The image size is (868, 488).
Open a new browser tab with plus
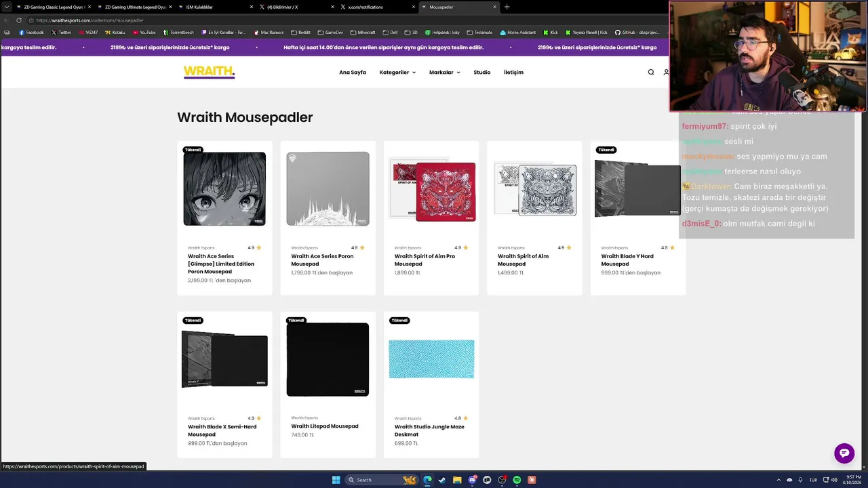pyautogui.click(x=507, y=7)
